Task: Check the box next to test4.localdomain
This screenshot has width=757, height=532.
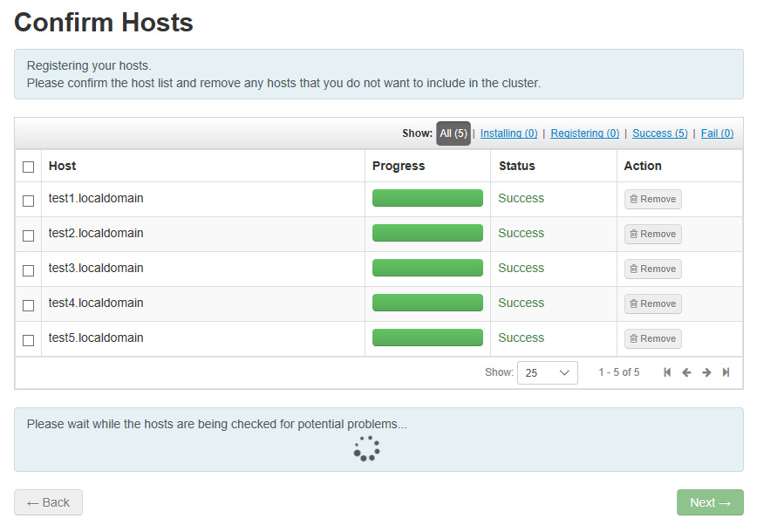Action: [x=29, y=305]
